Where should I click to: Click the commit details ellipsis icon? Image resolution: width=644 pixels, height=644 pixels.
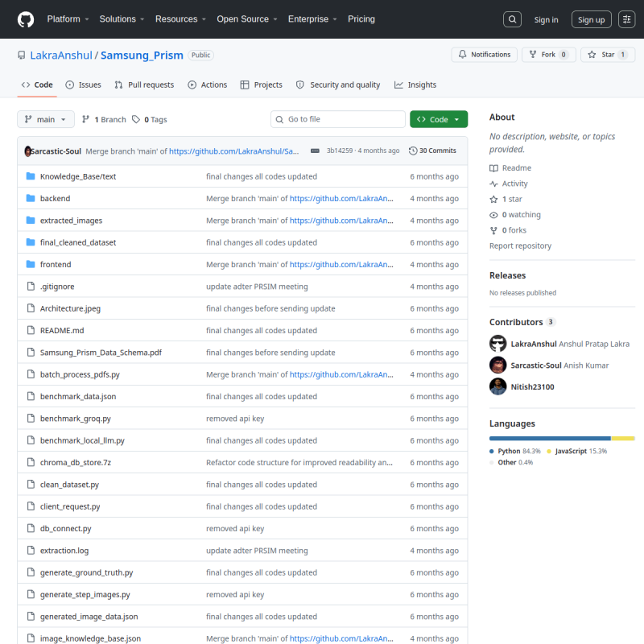[315, 151]
